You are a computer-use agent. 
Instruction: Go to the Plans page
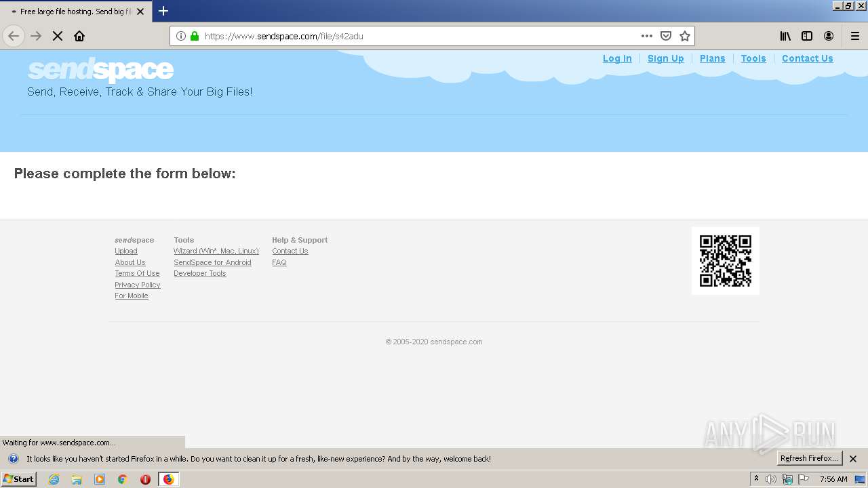click(x=713, y=58)
